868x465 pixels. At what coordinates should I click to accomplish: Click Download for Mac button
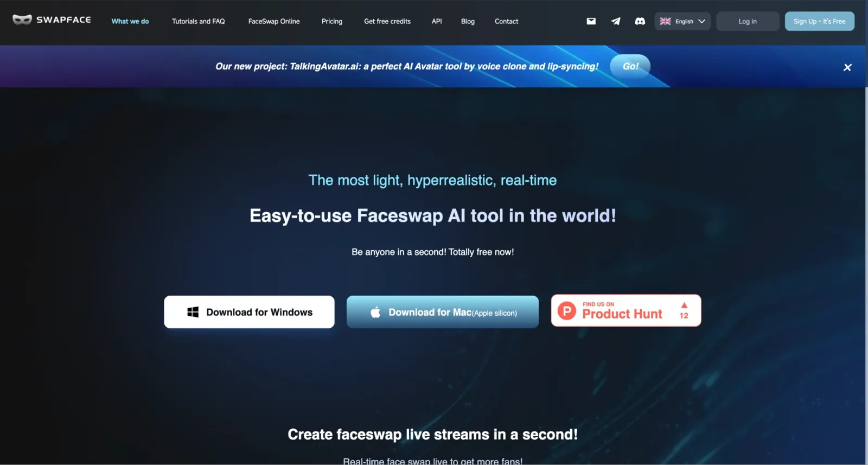point(443,312)
